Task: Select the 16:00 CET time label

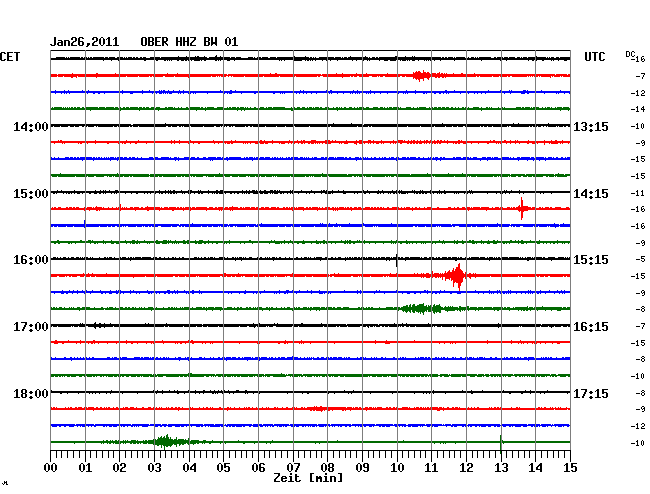Action: 31,260
